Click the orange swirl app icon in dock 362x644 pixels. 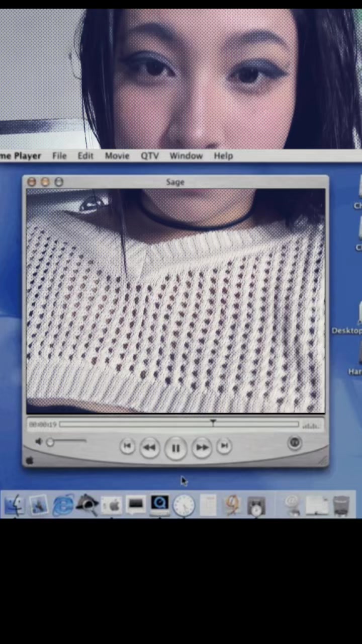point(232,505)
